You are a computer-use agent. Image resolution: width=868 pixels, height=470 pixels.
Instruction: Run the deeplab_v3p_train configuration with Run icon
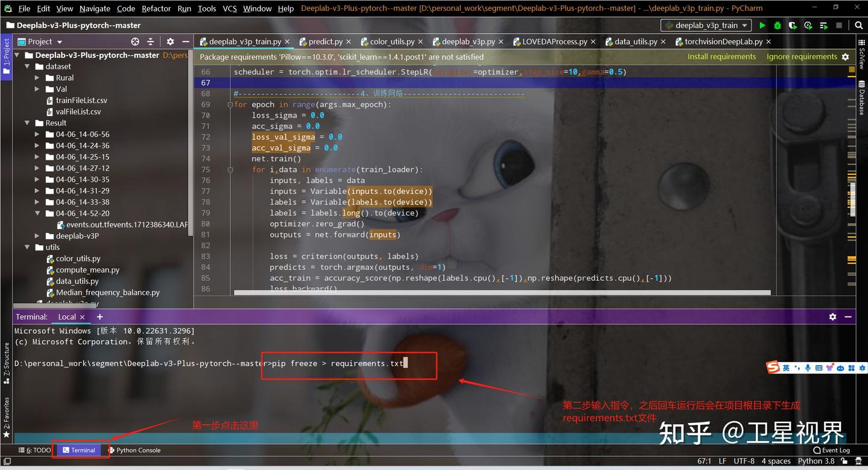[762, 25]
